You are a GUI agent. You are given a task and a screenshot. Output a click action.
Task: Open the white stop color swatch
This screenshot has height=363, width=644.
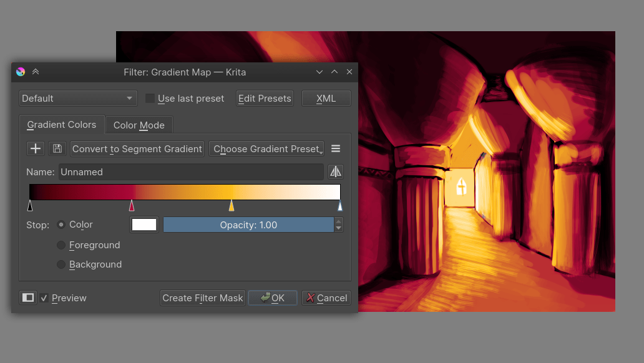144,225
